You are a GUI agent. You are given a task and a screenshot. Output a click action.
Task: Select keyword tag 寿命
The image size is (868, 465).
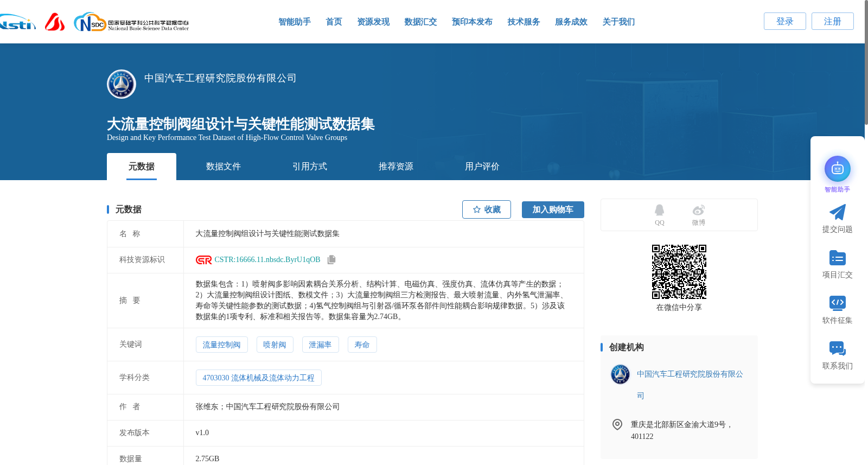(x=362, y=345)
